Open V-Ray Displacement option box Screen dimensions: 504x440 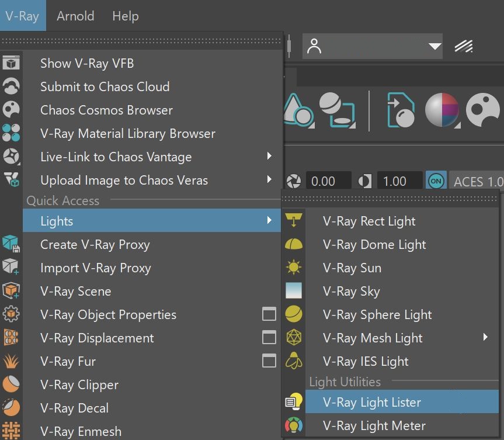pos(269,337)
